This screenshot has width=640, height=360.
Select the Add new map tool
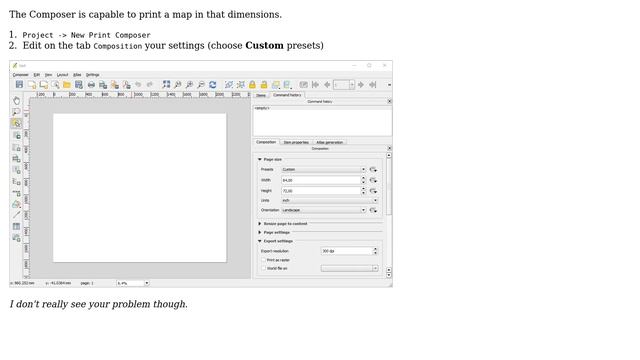point(16,147)
